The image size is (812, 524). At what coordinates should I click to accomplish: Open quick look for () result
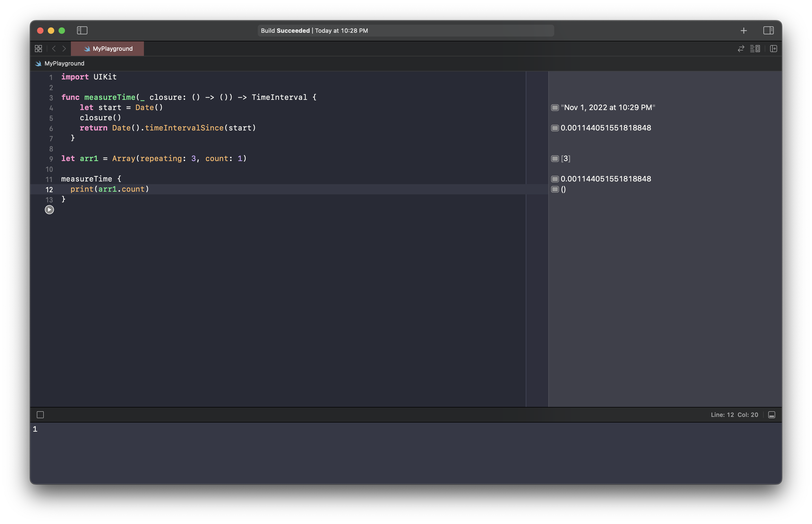[555, 189]
